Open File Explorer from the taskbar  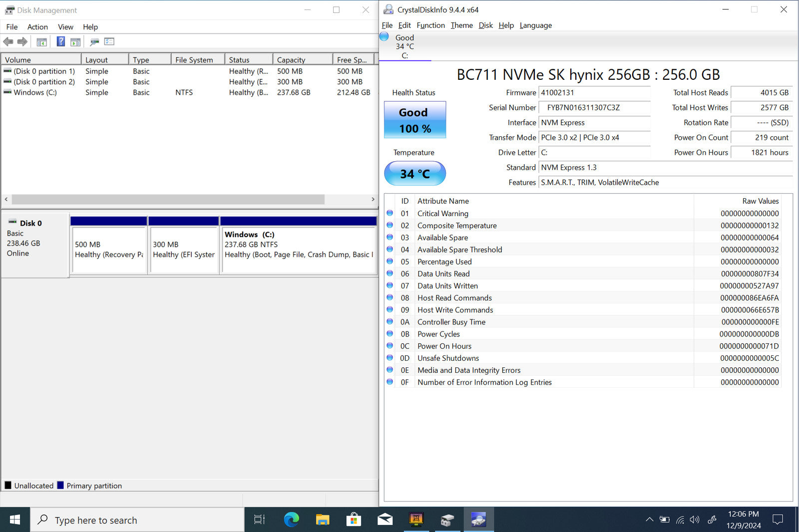click(323, 520)
